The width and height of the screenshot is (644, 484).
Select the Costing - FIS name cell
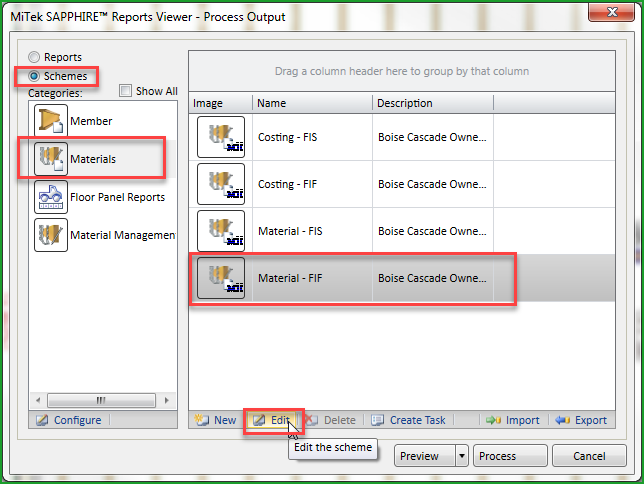point(312,137)
